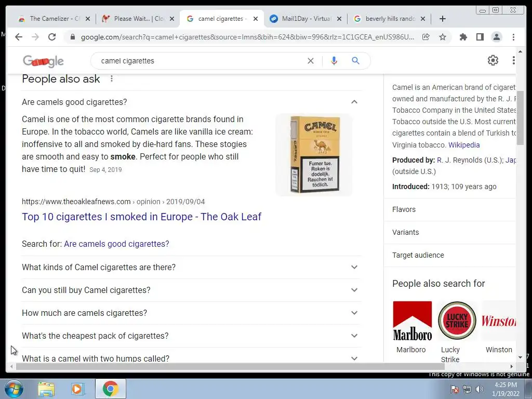Click 'Are camels good cigarettes?' search link
This screenshot has height=399, width=532.
pyautogui.click(x=116, y=244)
